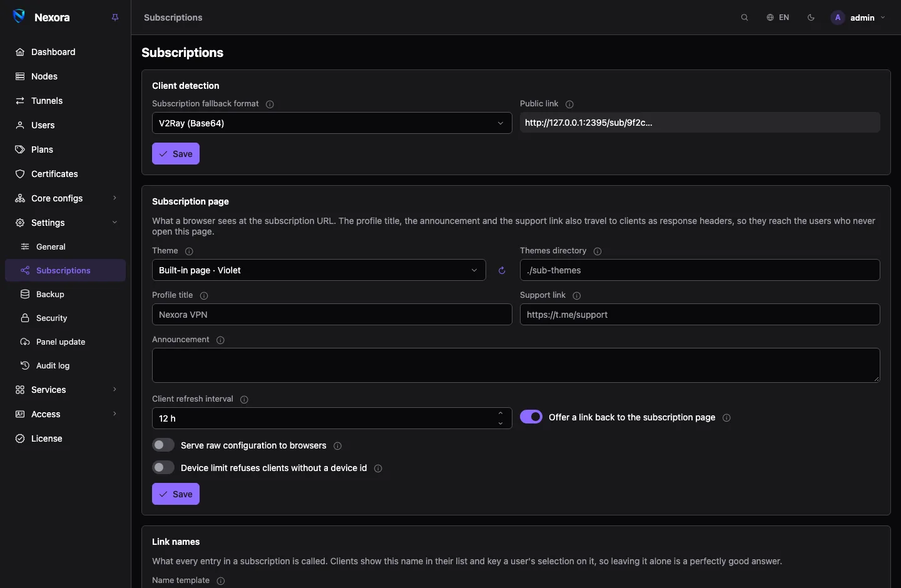Open the admin account menu
This screenshot has width=901, height=588.
pos(858,18)
